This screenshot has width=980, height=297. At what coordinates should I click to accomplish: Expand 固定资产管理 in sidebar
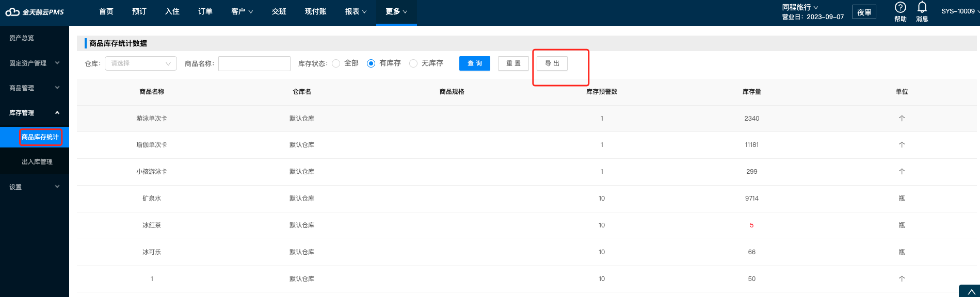[35, 63]
